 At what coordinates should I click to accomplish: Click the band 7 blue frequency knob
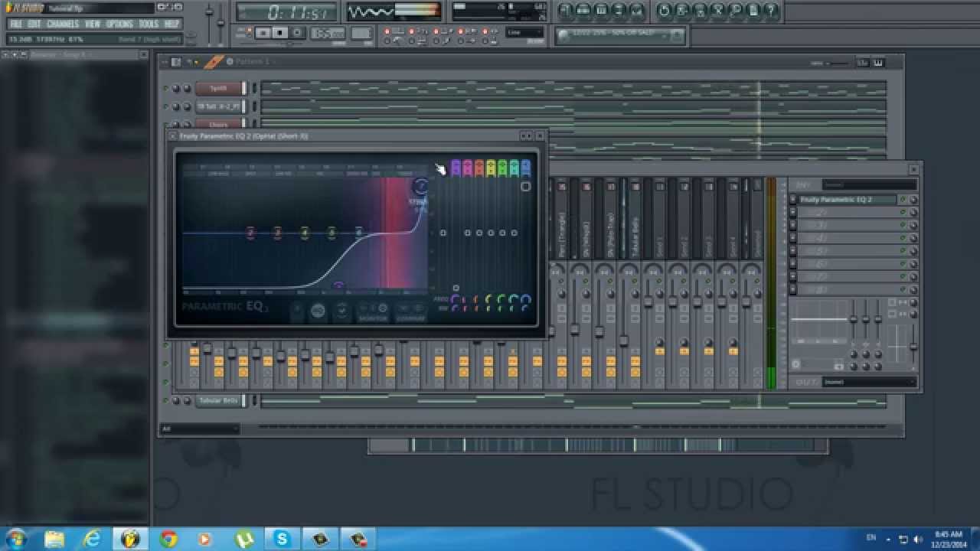[525, 299]
